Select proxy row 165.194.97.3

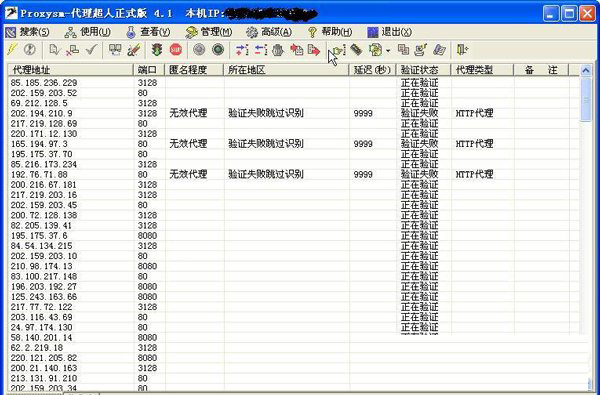click(x=294, y=144)
